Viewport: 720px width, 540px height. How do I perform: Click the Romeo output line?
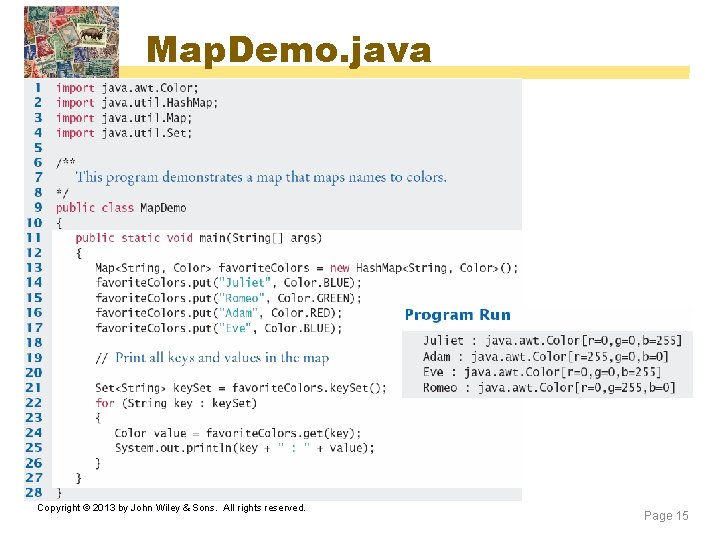pos(549,388)
